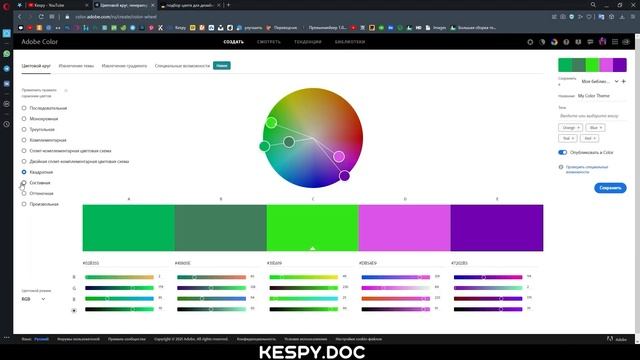Switch to the Цветовой круг tab

36,66
